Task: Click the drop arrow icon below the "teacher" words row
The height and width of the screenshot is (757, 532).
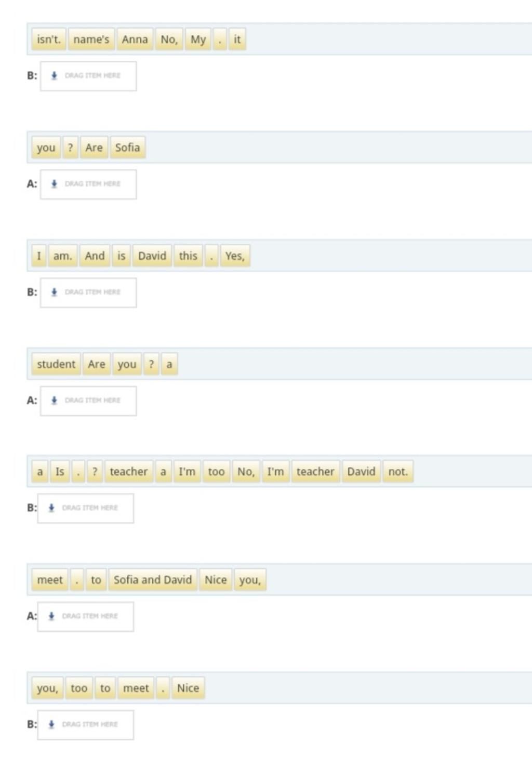Action: coord(51,508)
